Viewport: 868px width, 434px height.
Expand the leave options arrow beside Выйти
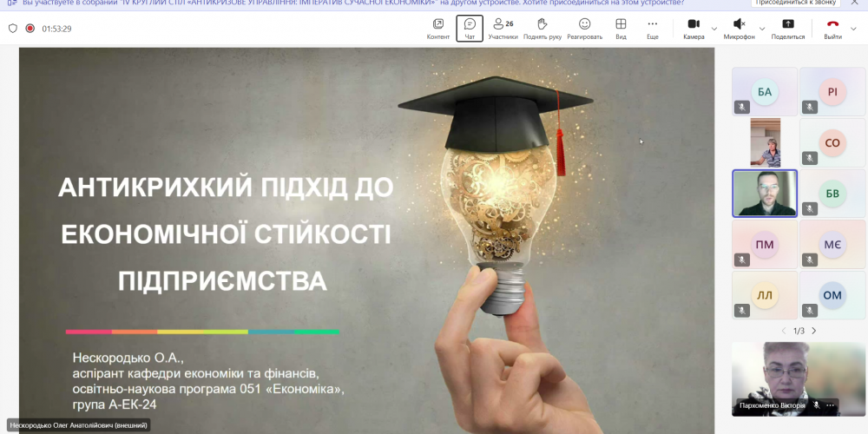(x=853, y=29)
